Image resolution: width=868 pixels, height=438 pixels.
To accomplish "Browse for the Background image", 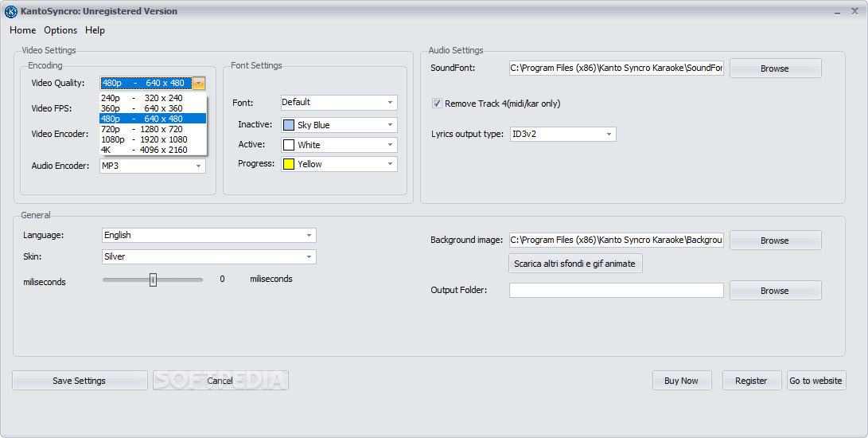I will click(x=775, y=241).
